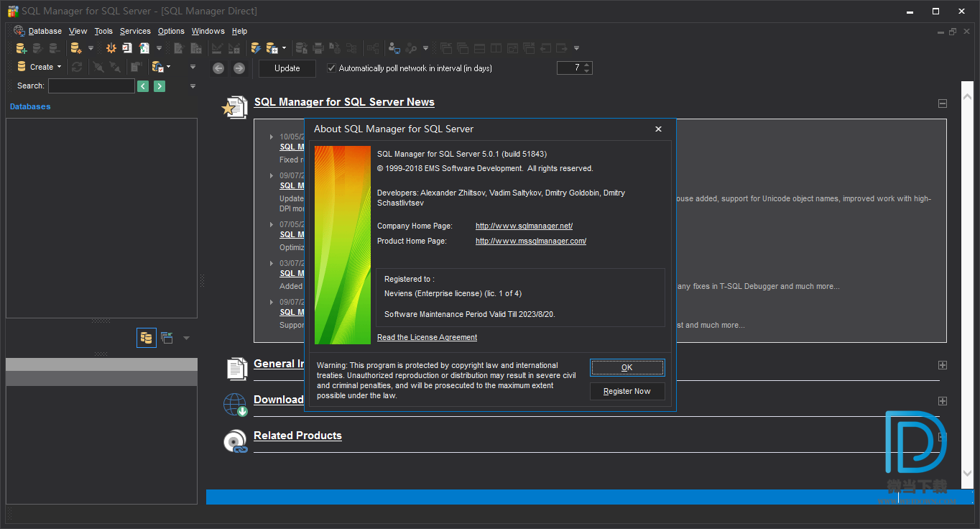This screenshot has width=980, height=529.
Task: Increase poll interval days spinner up
Action: click(x=587, y=65)
